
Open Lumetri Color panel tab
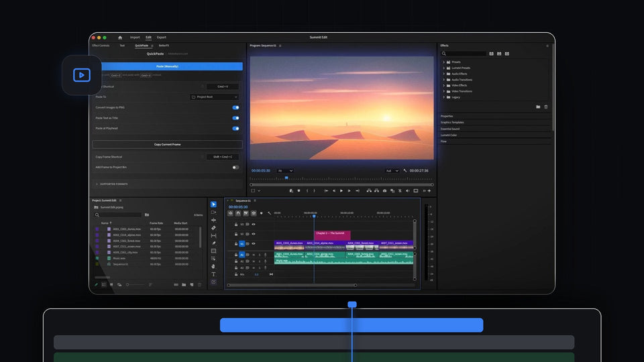coord(449,135)
